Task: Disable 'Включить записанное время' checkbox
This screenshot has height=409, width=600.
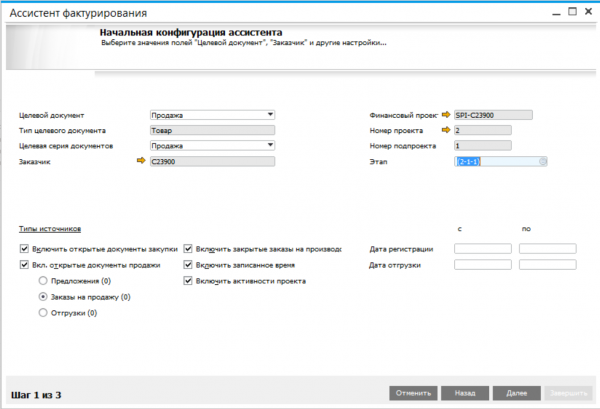Action: (x=188, y=265)
